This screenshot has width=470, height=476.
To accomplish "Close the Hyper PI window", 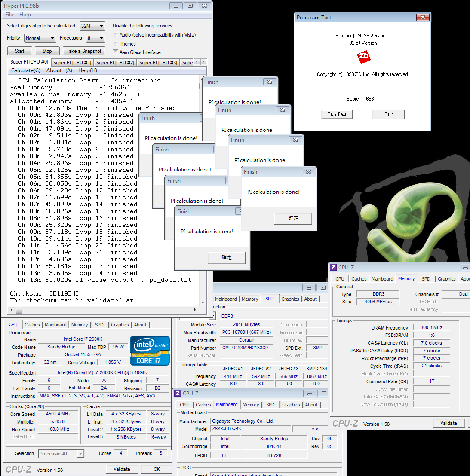I will pyautogui.click(x=204, y=6).
